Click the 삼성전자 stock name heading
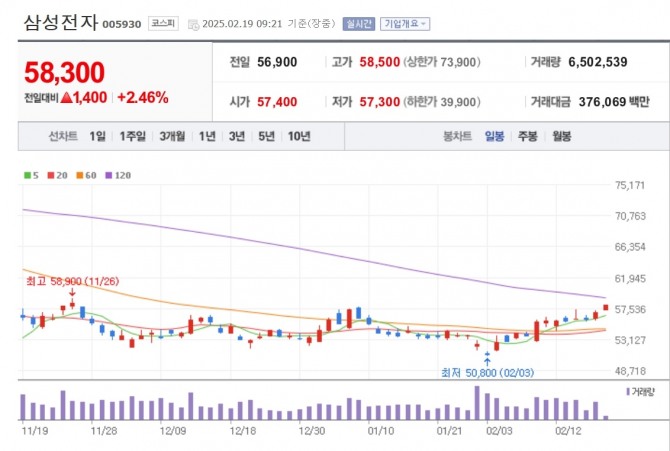 [x=61, y=23]
